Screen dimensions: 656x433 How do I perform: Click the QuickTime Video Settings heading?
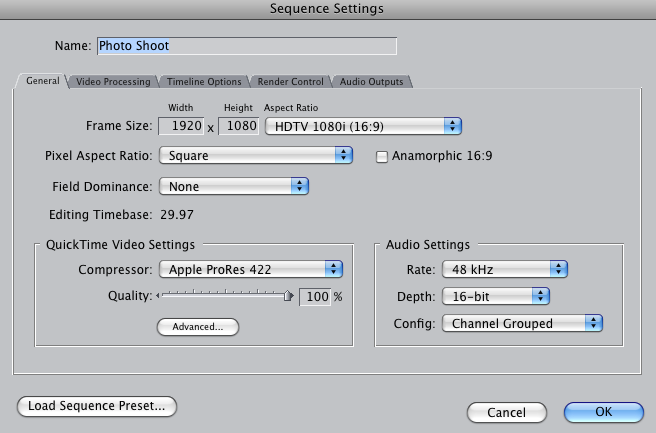pos(120,245)
